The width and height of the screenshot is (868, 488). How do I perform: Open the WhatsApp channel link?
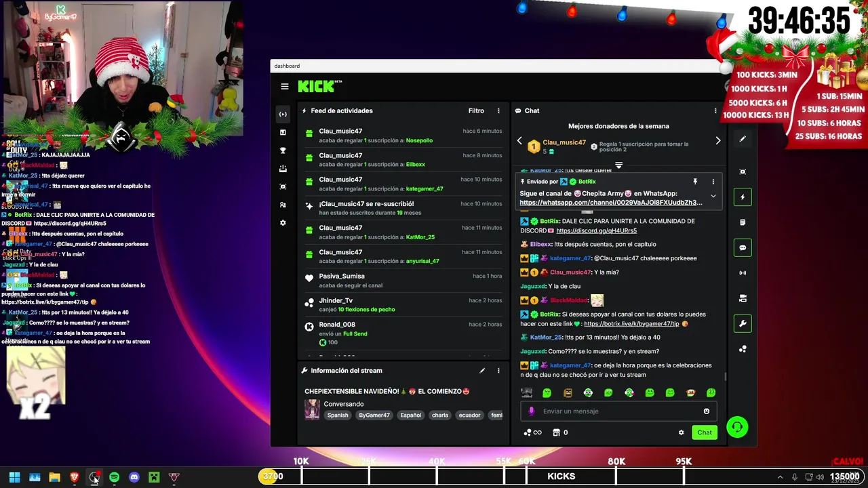(x=611, y=203)
